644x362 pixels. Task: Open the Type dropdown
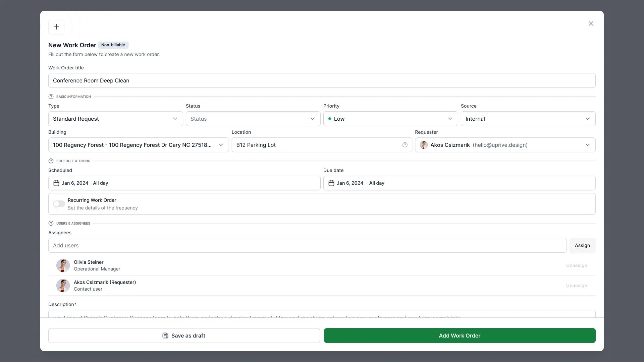pos(115,119)
